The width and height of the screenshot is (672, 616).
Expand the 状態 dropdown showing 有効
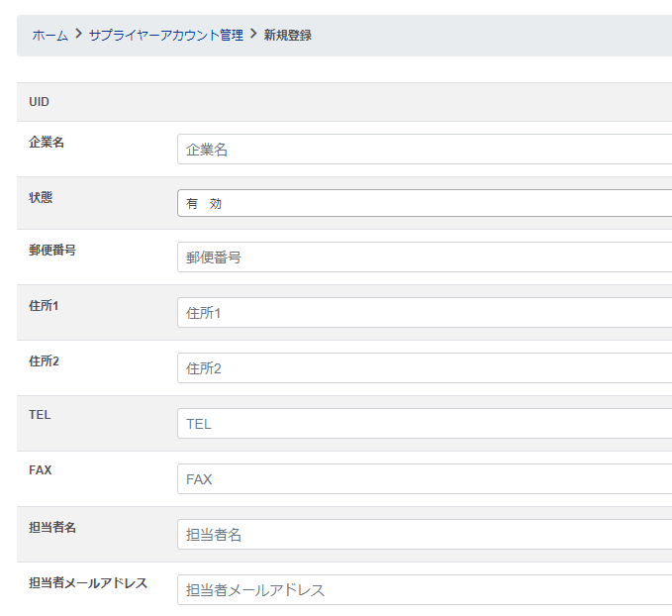[426, 203]
